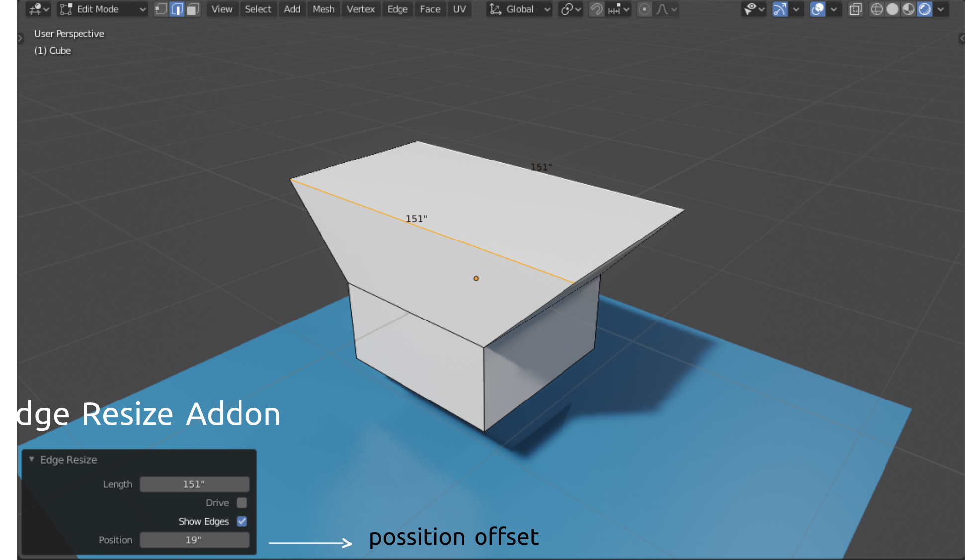Collapse the Edge Resize panel
965x560 pixels.
click(x=32, y=459)
